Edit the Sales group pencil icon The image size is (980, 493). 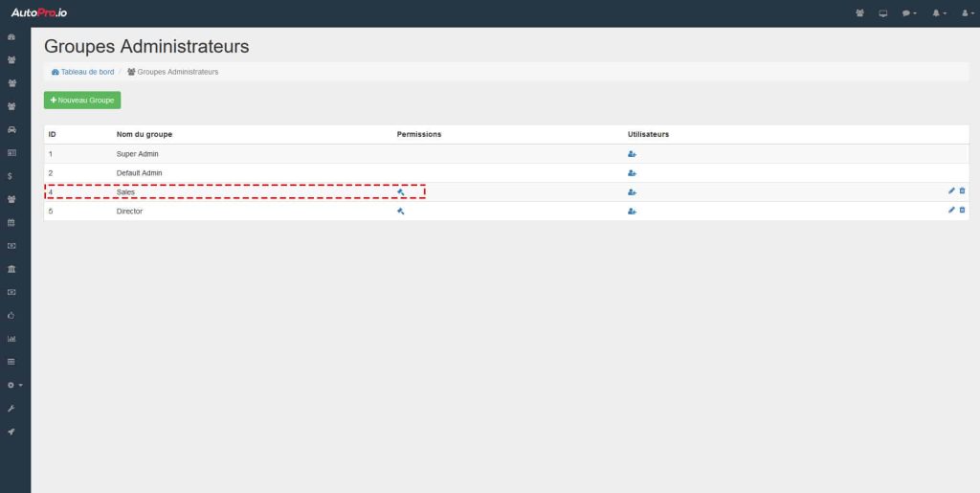[951, 190]
